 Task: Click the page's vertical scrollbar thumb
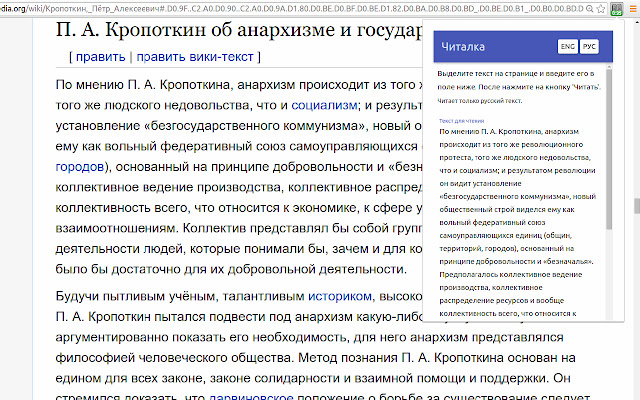coord(636,206)
